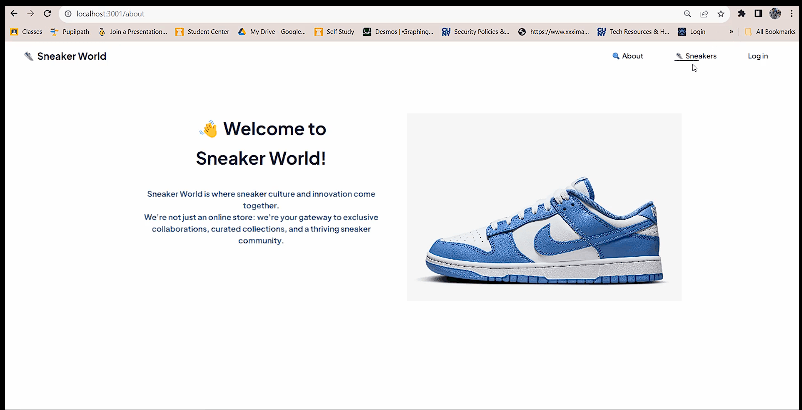Open the Chrome profile avatar
The width and height of the screenshot is (802, 410).
coord(775,14)
